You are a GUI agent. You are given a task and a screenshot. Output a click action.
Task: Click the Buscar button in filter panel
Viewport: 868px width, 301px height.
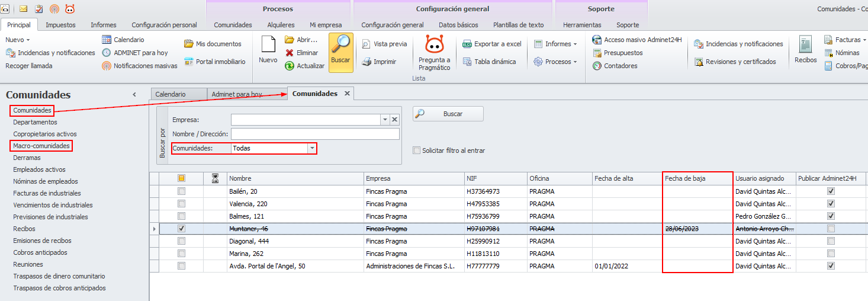pos(448,114)
